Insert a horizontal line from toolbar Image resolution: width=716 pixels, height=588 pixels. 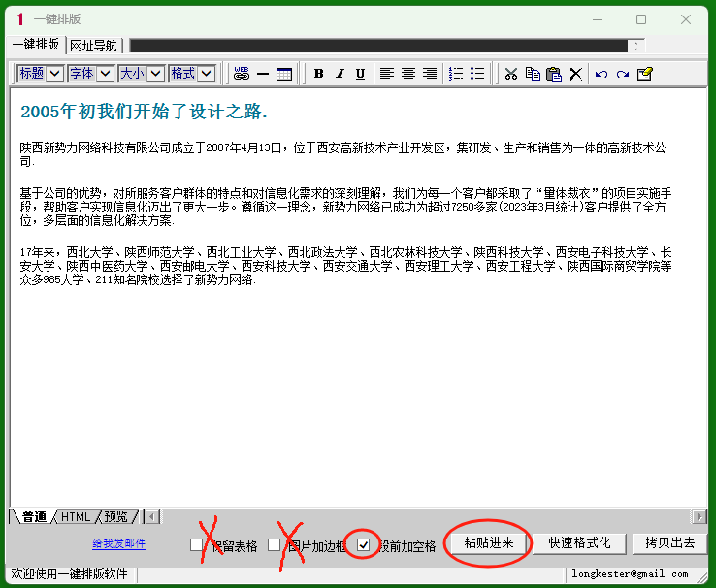[263, 74]
